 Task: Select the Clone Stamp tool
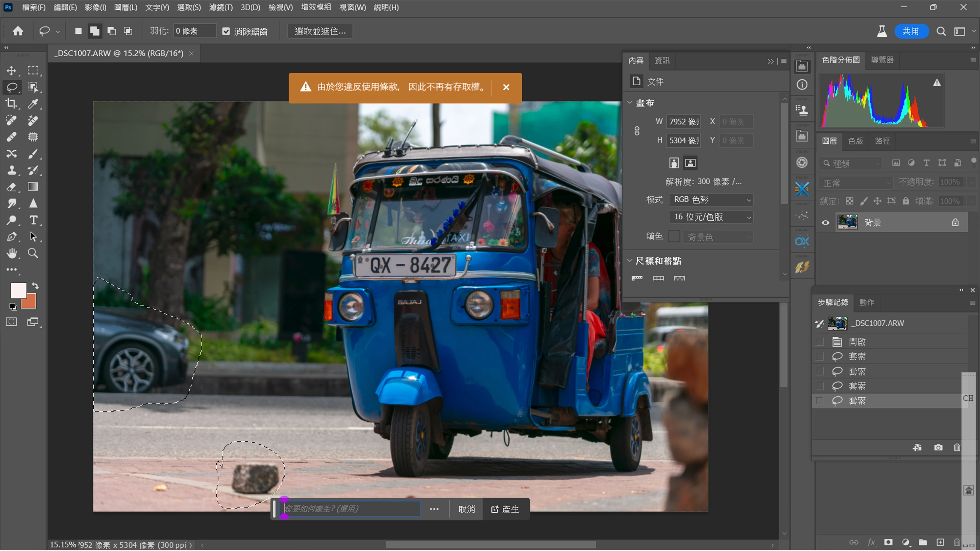tap(11, 170)
